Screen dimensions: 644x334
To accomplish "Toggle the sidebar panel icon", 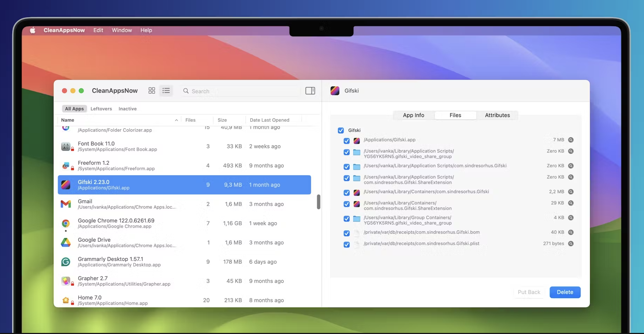I will [310, 90].
